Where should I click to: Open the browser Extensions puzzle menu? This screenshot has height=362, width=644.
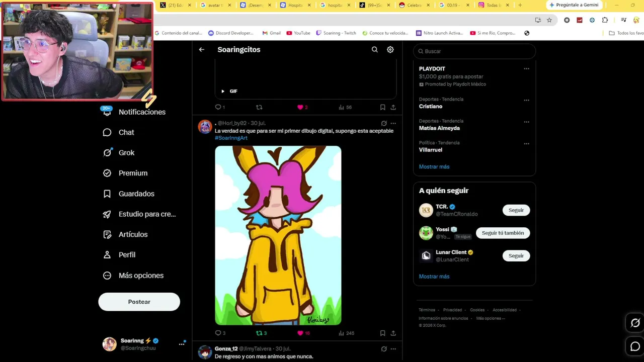click(x=605, y=20)
